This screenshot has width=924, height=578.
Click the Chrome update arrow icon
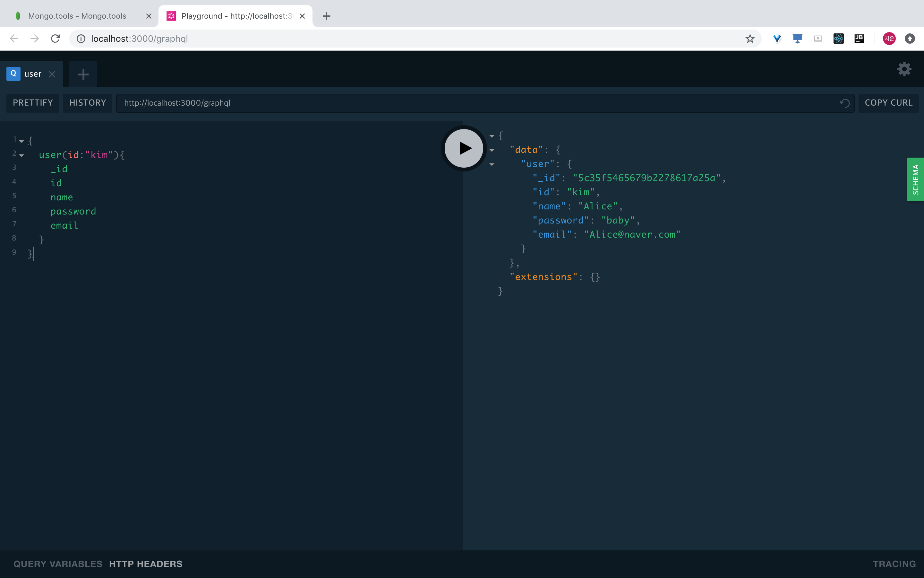(x=910, y=39)
